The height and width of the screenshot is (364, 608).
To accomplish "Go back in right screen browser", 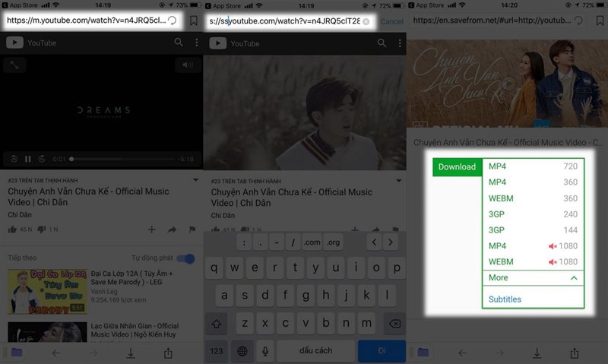I will [x=463, y=353].
